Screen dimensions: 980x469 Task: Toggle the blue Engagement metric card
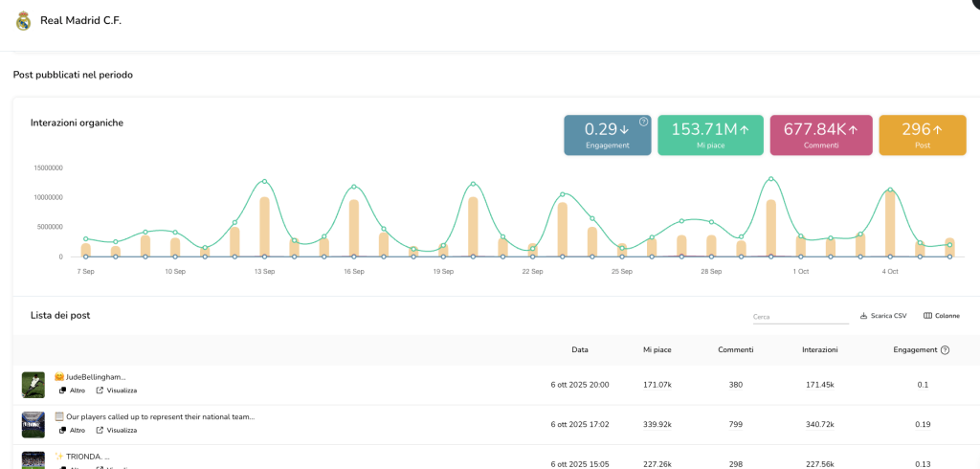pos(607,135)
